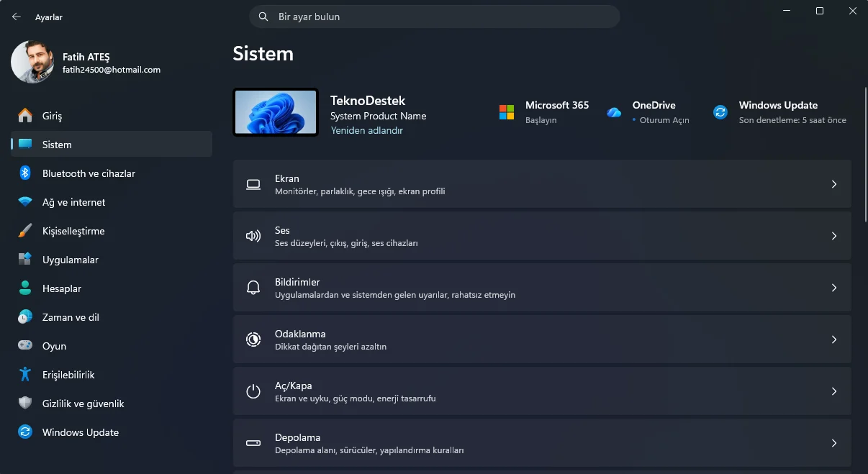Click the Ekran display icon

pos(253,185)
